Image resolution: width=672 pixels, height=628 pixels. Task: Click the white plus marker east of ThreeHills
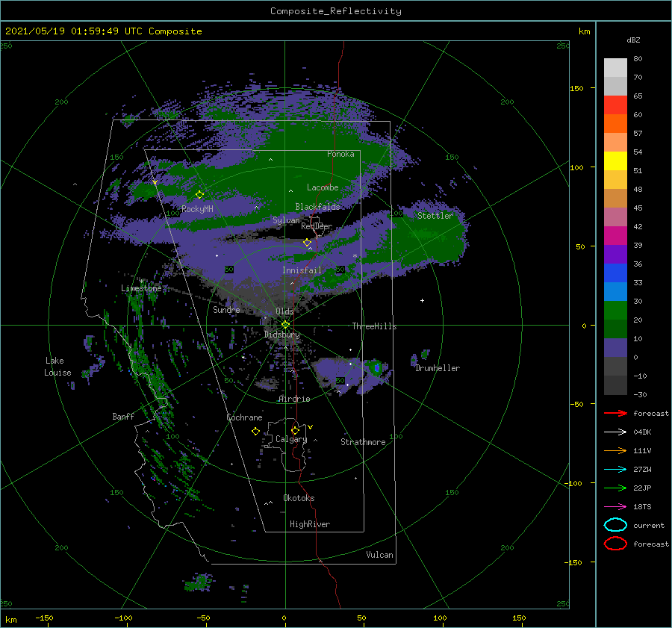click(422, 300)
